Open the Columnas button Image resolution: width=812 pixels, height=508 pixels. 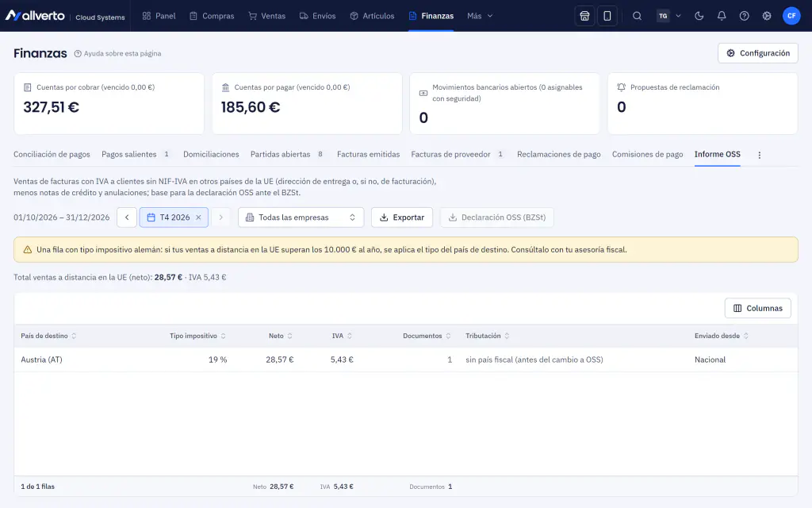(757, 308)
